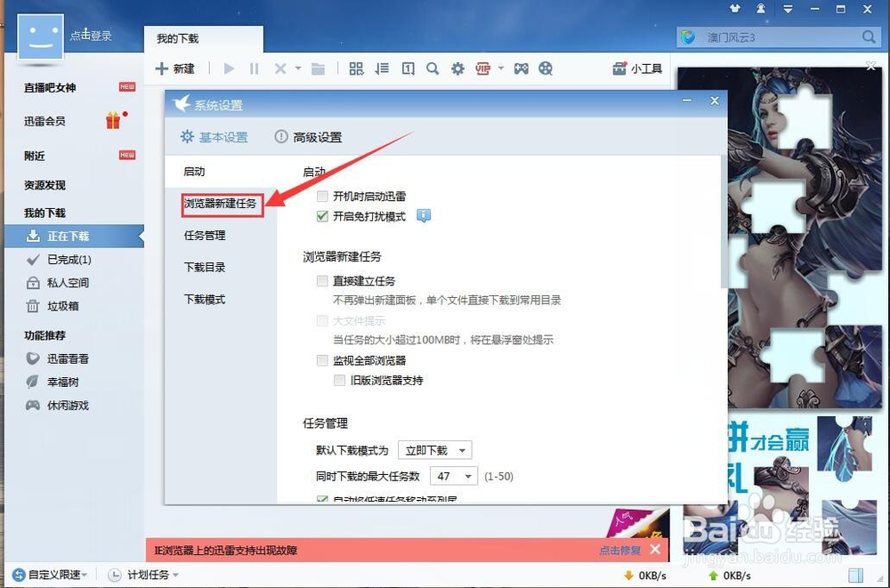
Task: Open 直播吧女神 in sidebar
Action: click(x=50, y=87)
